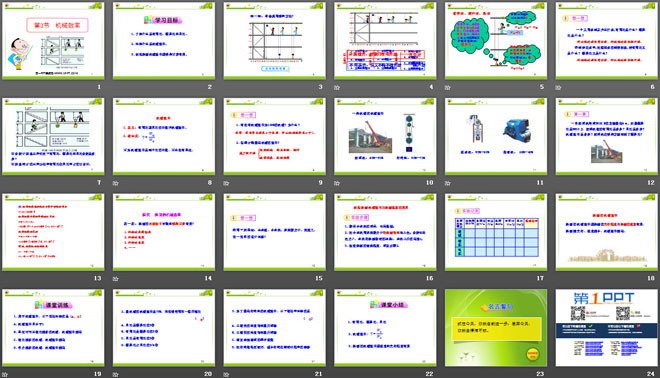Select slide 19 classroom exercise thumbnail
The image size is (660, 378).
[x=53, y=327]
